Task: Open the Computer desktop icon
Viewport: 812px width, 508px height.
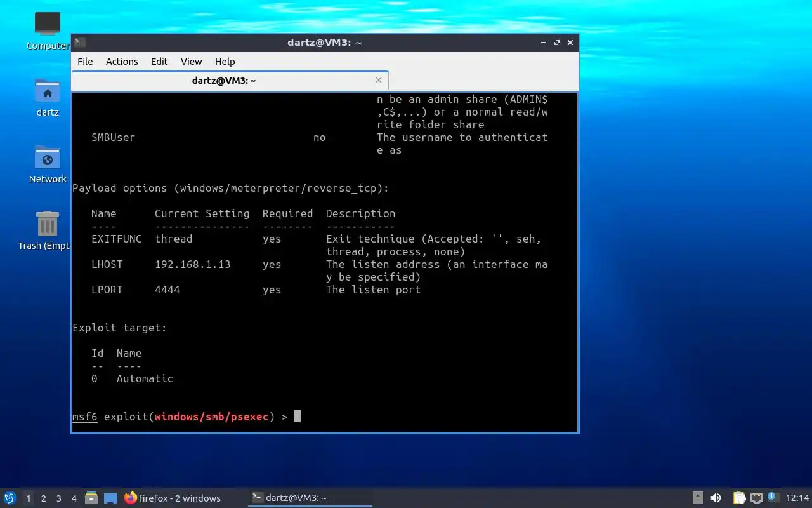Action: pyautogui.click(x=48, y=30)
